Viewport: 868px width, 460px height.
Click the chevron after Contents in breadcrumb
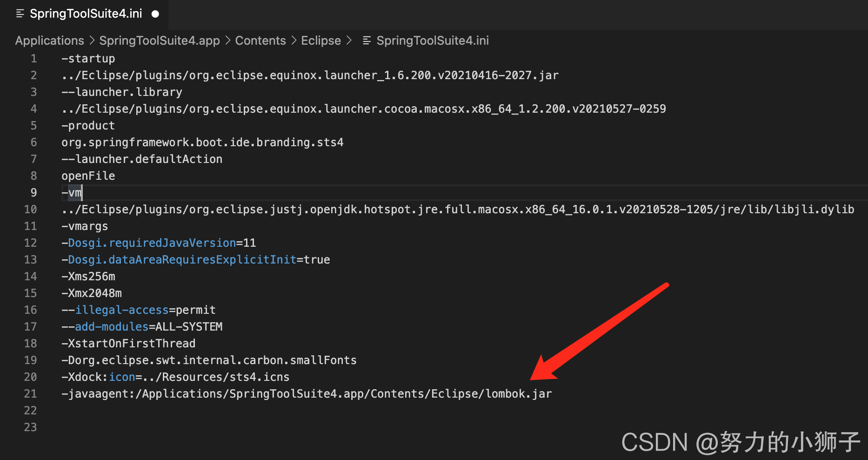tap(294, 41)
